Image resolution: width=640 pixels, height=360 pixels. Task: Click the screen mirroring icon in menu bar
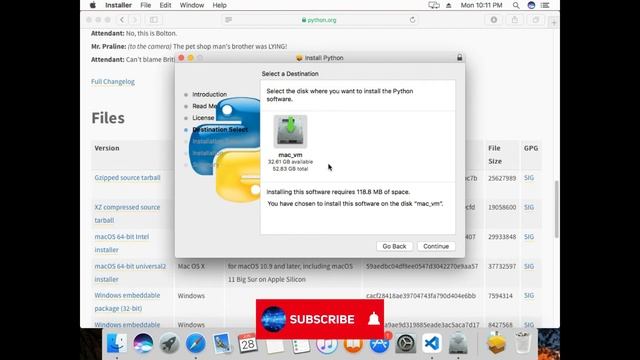[433, 5]
